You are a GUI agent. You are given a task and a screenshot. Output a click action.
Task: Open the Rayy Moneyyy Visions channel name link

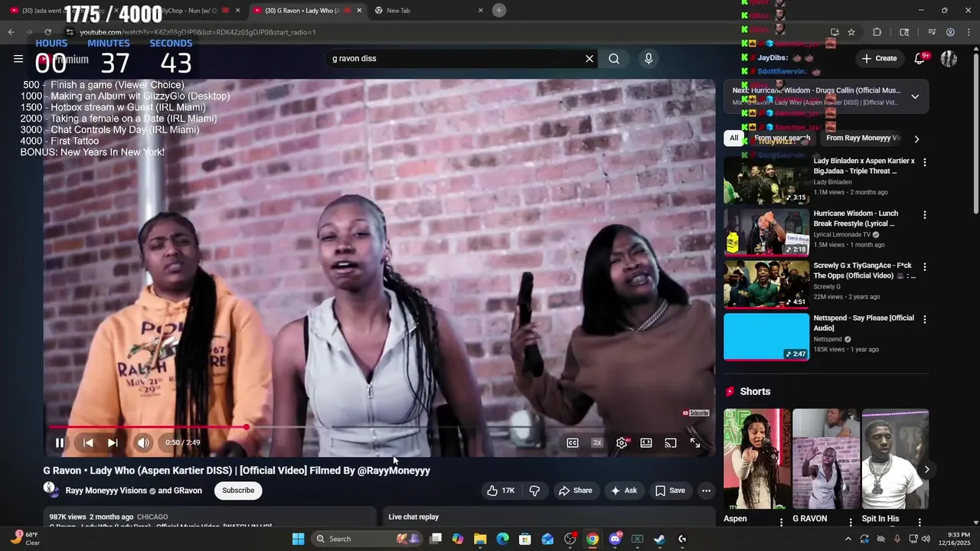click(x=106, y=491)
